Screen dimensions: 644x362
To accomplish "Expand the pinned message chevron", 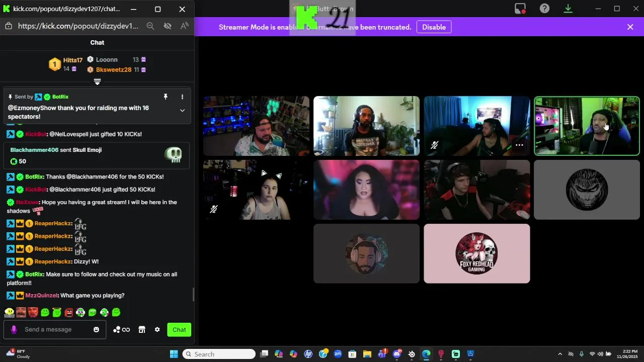I will pyautogui.click(x=182, y=110).
